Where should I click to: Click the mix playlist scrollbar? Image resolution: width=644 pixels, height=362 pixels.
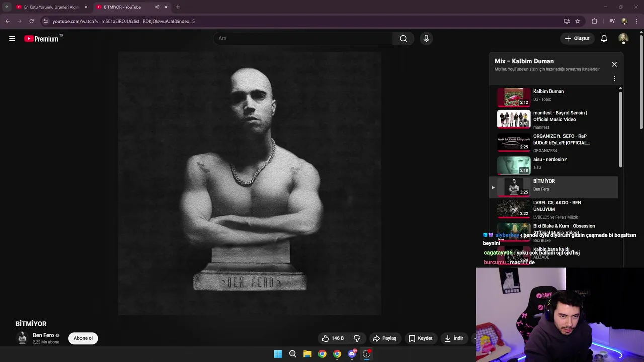[x=620, y=129]
